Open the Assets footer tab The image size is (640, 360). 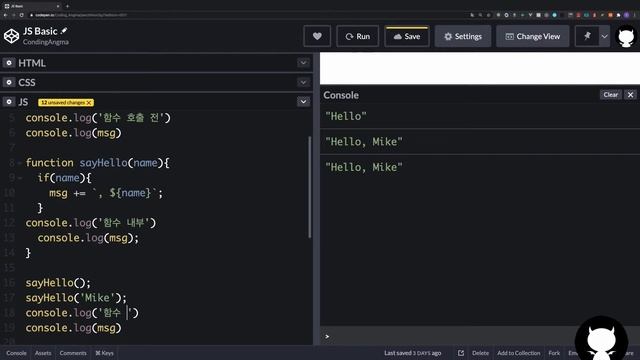point(43,353)
